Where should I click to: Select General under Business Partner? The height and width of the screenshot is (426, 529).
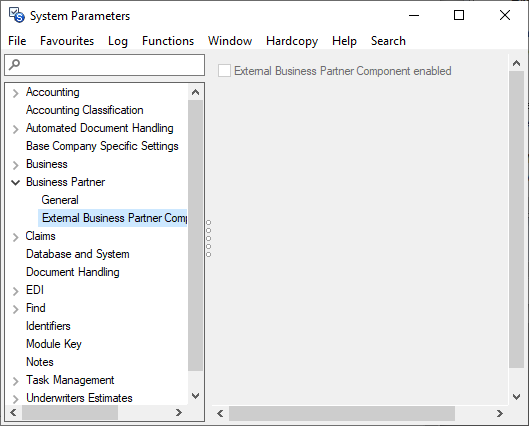60,200
